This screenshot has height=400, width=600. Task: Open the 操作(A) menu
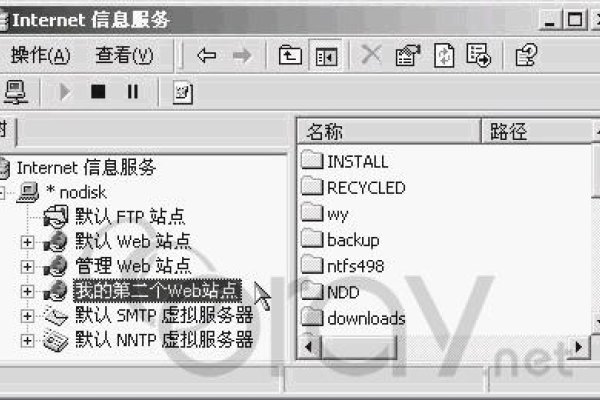(x=40, y=55)
